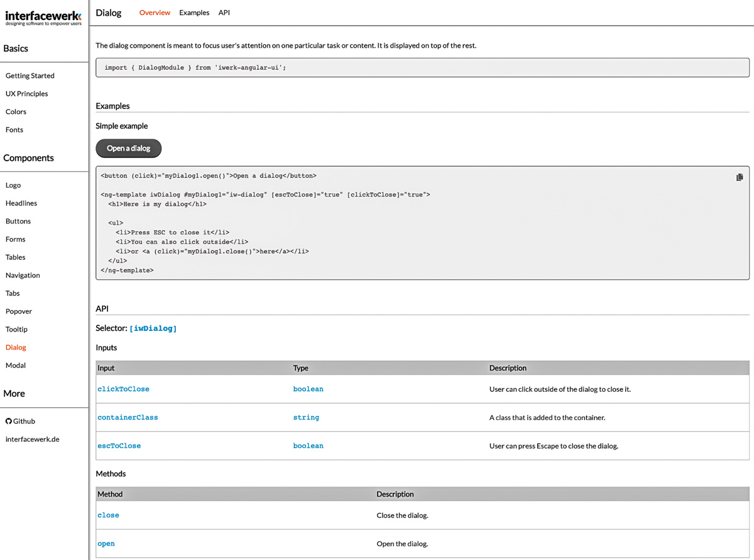The image size is (754, 560).
Task: Open the UX Principles page
Action: click(x=26, y=94)
